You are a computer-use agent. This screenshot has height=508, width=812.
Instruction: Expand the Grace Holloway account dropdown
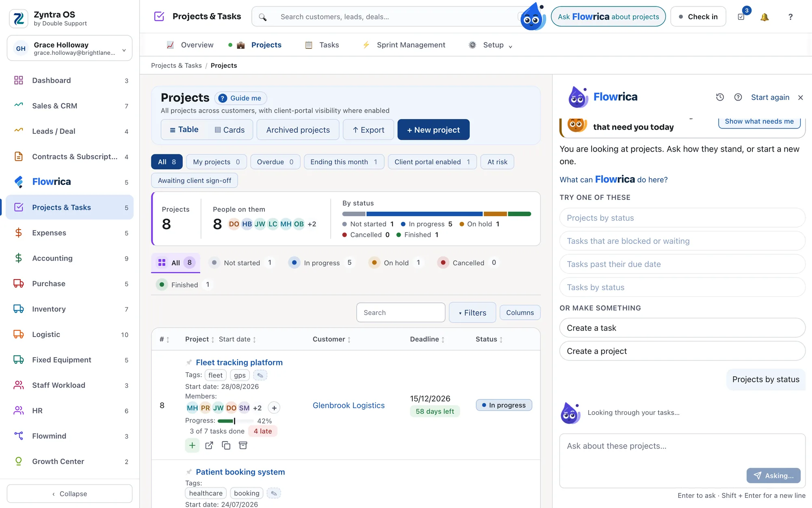click(70, 48)
